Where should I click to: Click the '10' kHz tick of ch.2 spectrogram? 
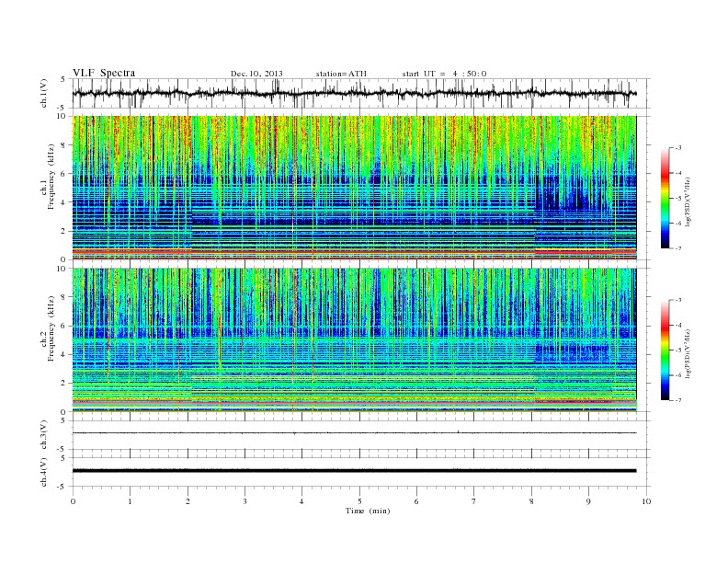tap(63, 269)
